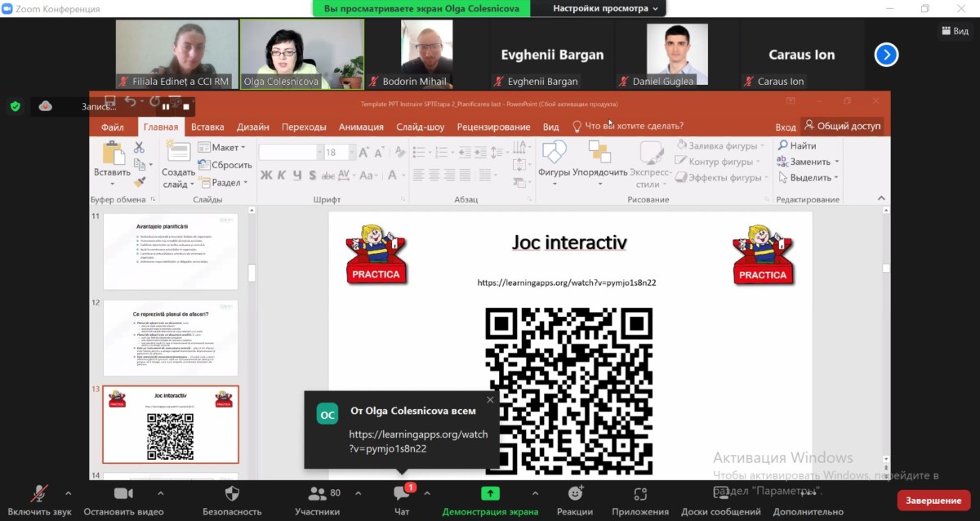Open video options arrow beside Остановить видео
This screenshot has width=980, height=521.
[160, 493]
